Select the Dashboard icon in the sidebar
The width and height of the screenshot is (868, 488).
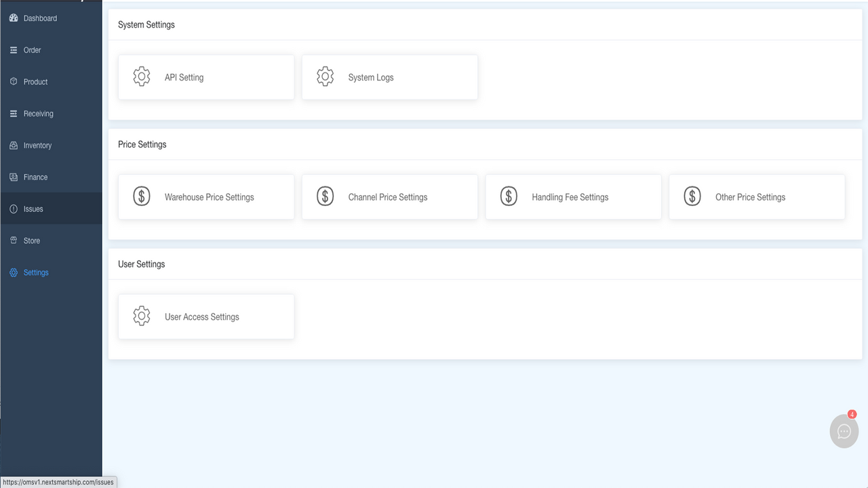[x=12, y=18]
